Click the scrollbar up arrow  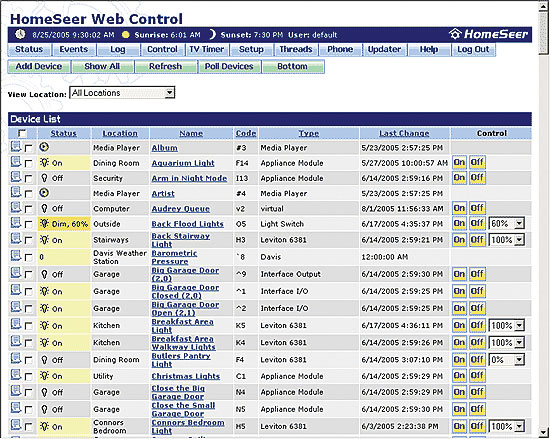pos(544,7)
